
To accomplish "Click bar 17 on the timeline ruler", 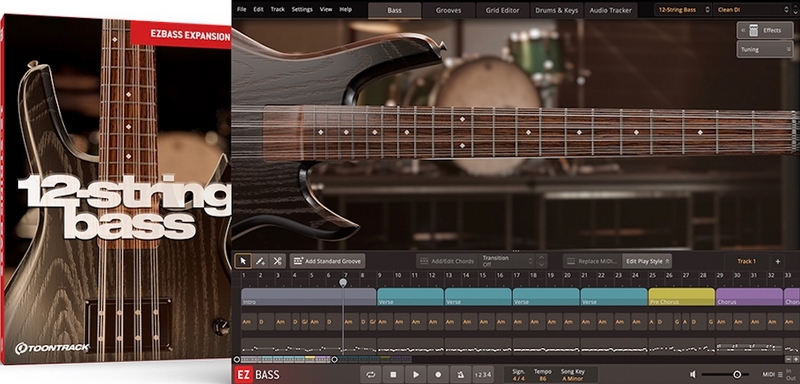I will [x=517, y=275].
